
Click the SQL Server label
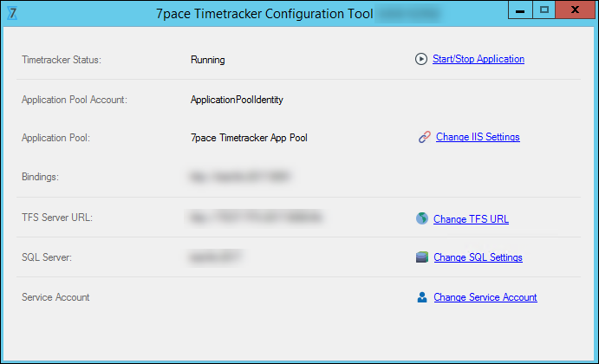47,257
